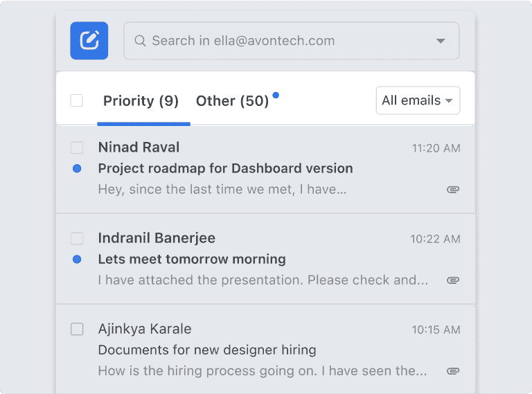Viewport: 532px width, 394px height.
Task: Click sender name Ajinkya Karale
Action: 145,329
